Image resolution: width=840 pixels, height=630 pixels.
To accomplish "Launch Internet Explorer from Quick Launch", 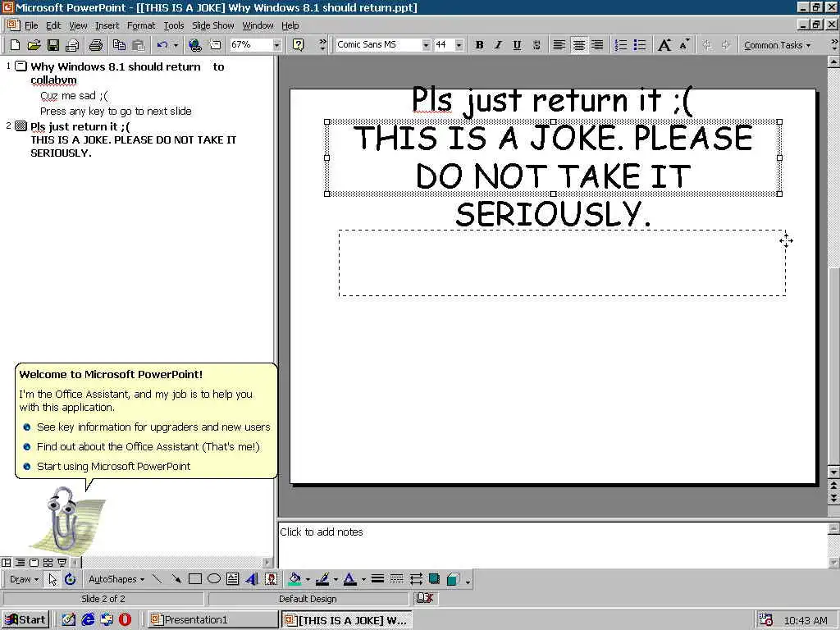I will pos(88,620).
